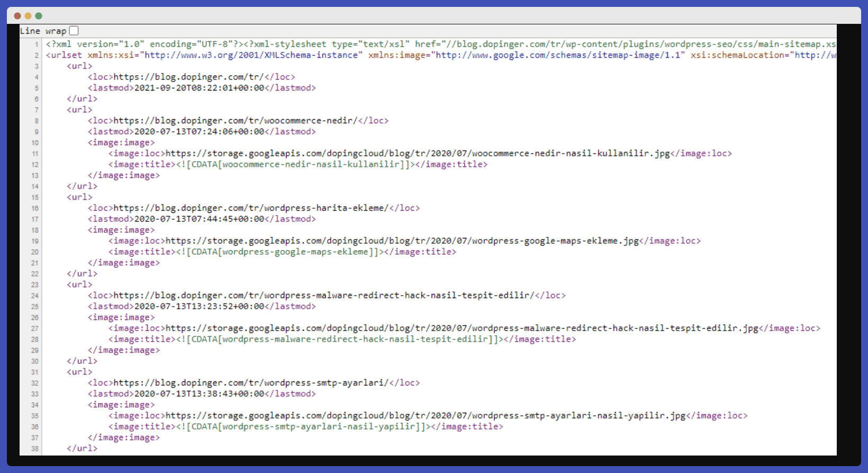868x473 pixels.
Task: Click image:title CDATA wordpress-smtp-ayarlari-nasil-yapilir line
Action: tap(305, 426)
